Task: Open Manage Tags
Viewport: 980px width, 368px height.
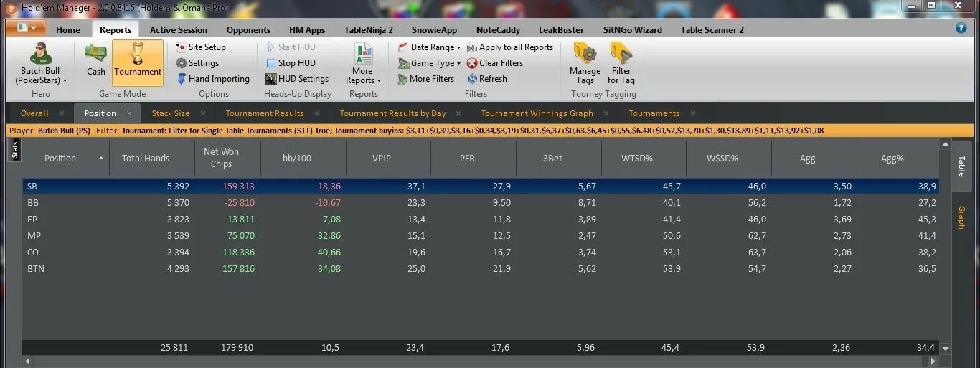Action: click(585, 64)
